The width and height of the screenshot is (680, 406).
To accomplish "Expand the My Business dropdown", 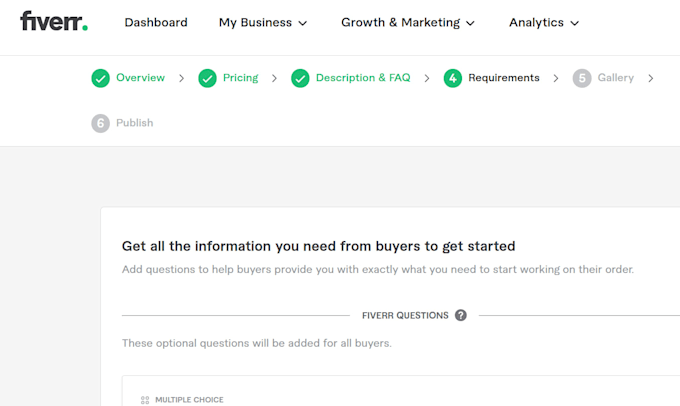I will (263, 23).
